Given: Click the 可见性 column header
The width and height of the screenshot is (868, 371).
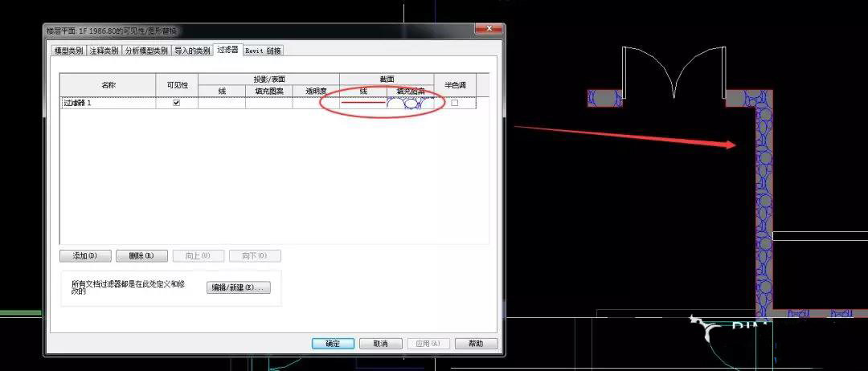Looking at the screenshot, I should [177, 85].
